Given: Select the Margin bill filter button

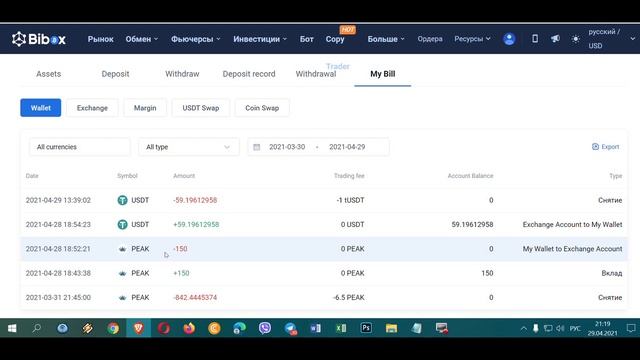Looking at the screenshot, I should tap(145, 108).
